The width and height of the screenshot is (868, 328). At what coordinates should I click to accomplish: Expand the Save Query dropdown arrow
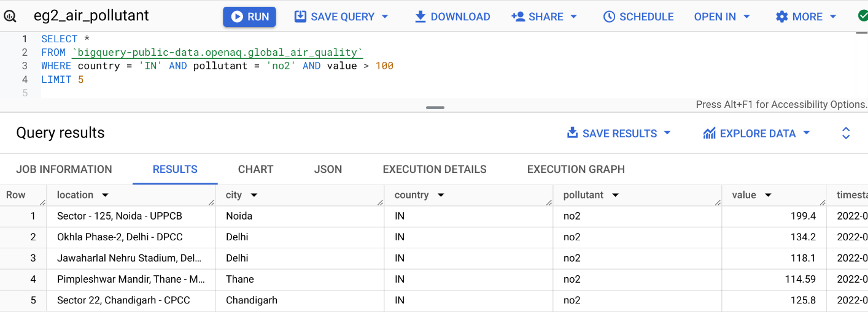pyautogui.click(x=385, y=17)
